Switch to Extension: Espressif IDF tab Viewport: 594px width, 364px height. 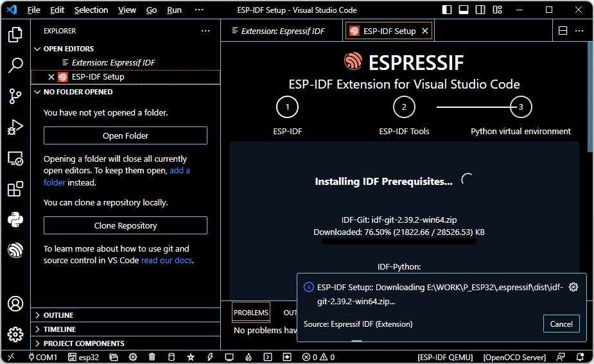click(282, 31)
